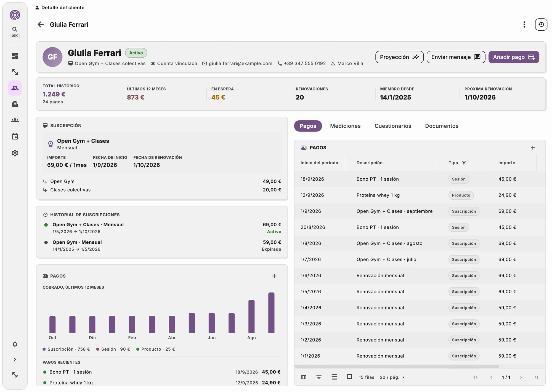Click the horizontal scrollbar of the payments table
552x392 pixels.
pos(397,366)
